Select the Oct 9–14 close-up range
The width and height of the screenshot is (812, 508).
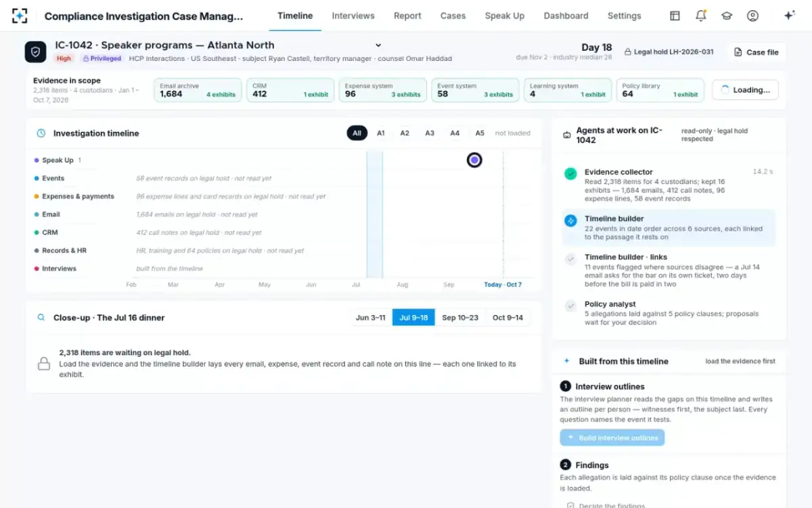[507, 318]
